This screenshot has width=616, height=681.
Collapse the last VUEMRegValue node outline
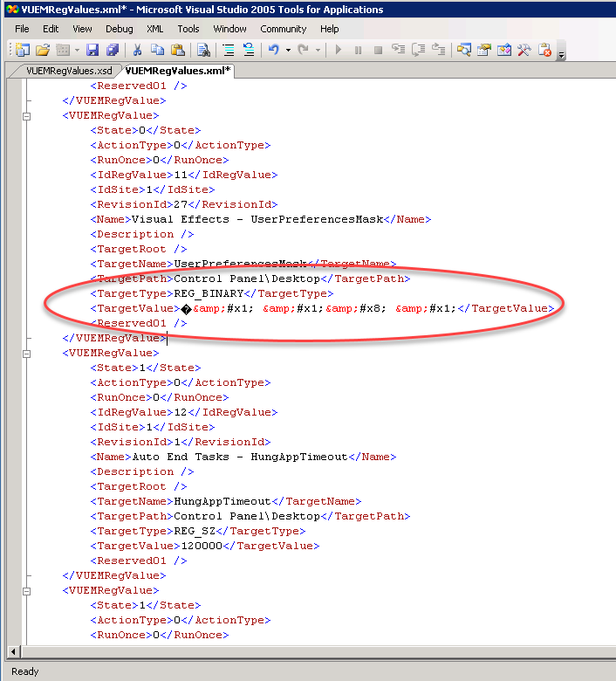tap(27, 590)
